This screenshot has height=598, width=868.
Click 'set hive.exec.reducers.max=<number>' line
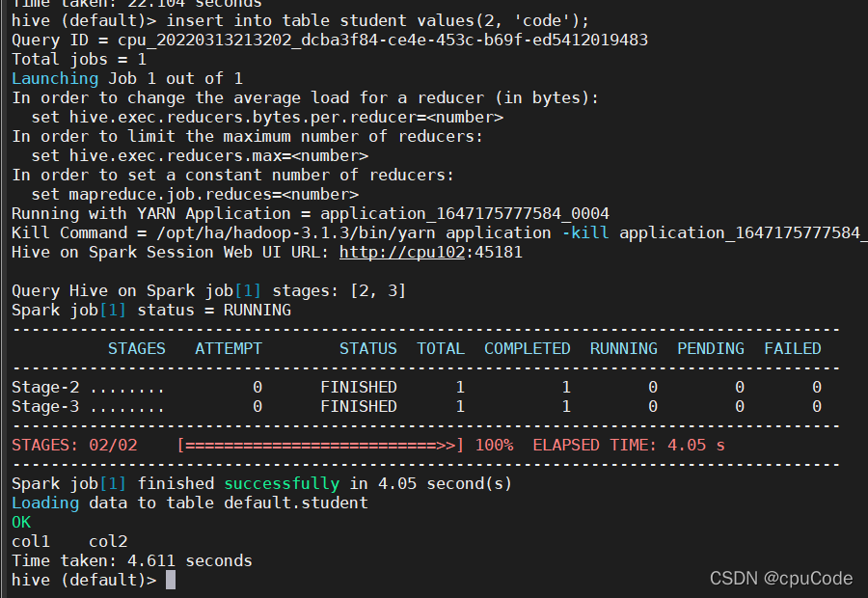(200, 156)
